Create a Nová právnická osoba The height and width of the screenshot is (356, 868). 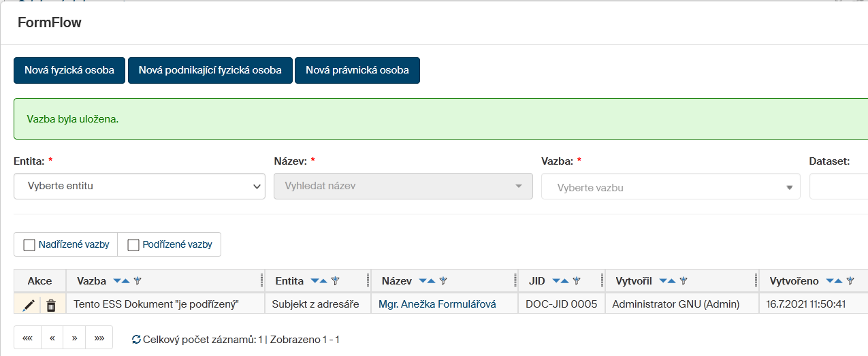[357, 71]
